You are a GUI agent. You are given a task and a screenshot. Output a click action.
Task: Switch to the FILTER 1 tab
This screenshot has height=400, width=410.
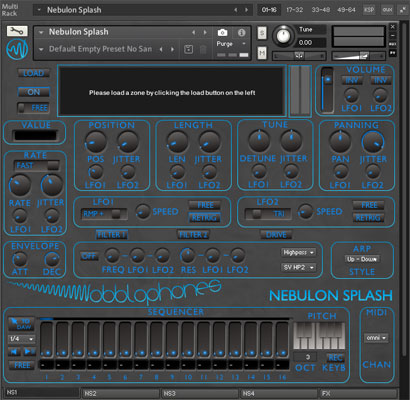[x=111, y=235]
